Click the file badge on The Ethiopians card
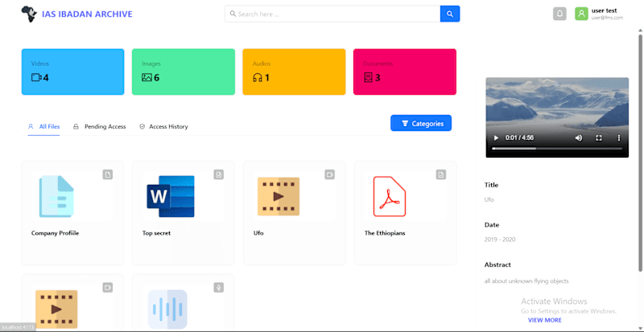 click(x=441, y=174)
